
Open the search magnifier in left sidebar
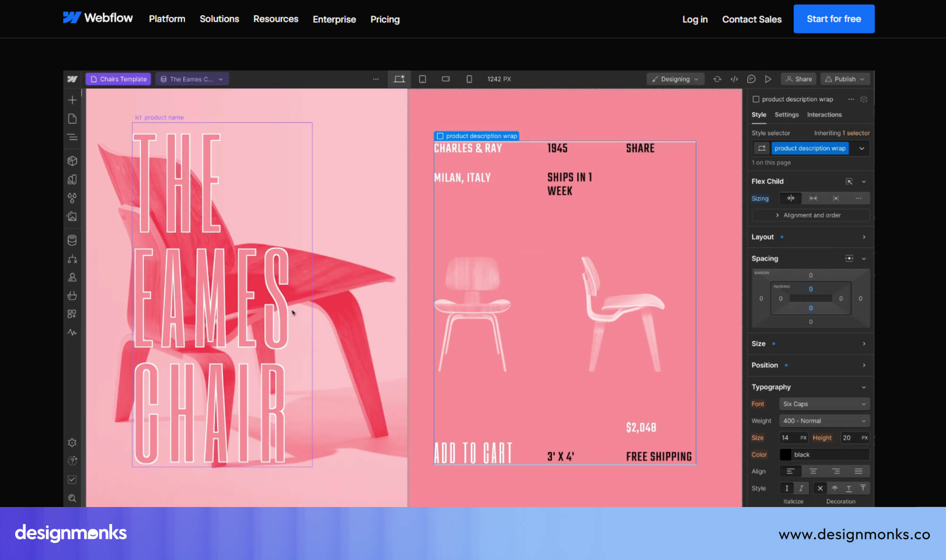pos(72,498)
